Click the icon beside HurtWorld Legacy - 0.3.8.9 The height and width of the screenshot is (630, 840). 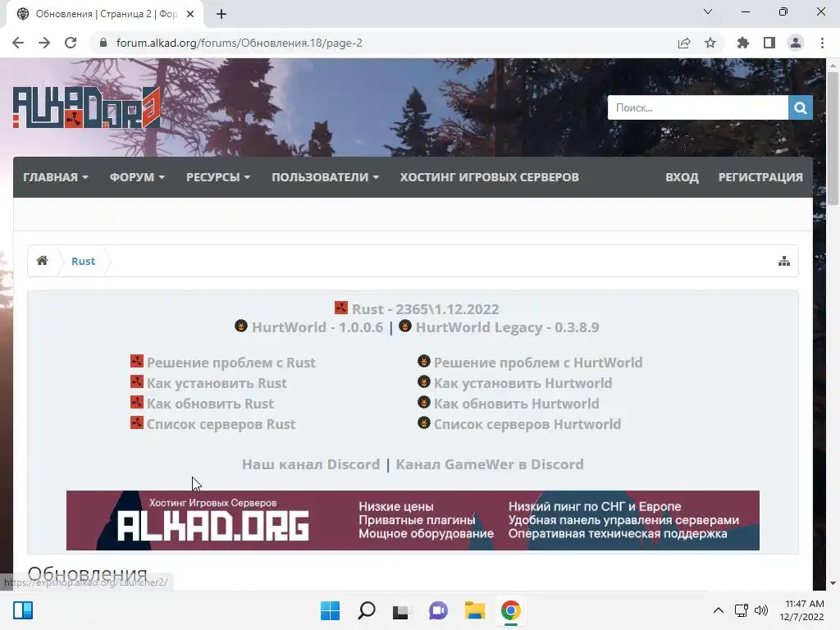click(405, 326)
